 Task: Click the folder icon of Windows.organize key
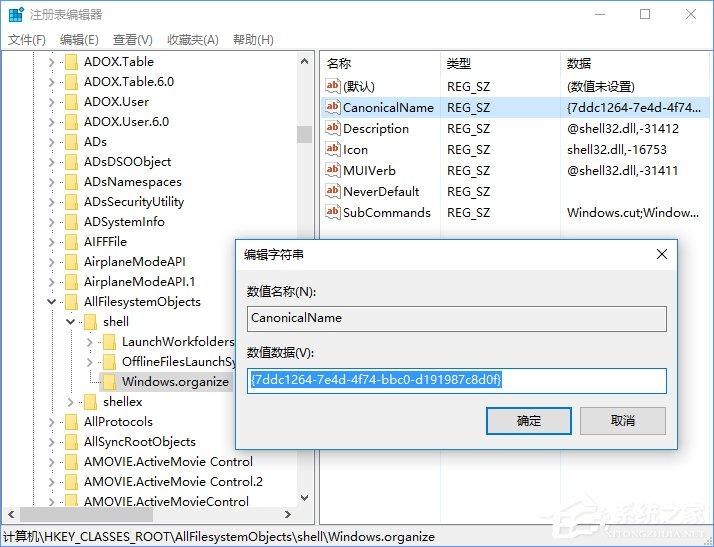pos(109,381)
